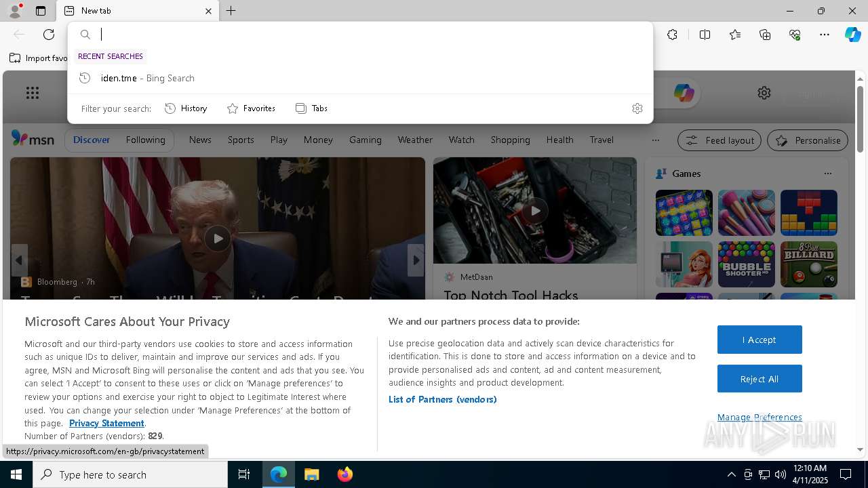This screenshot has width=868, height=488.
Task: Select the recent search iden.tme
Action: coord(360,78)
